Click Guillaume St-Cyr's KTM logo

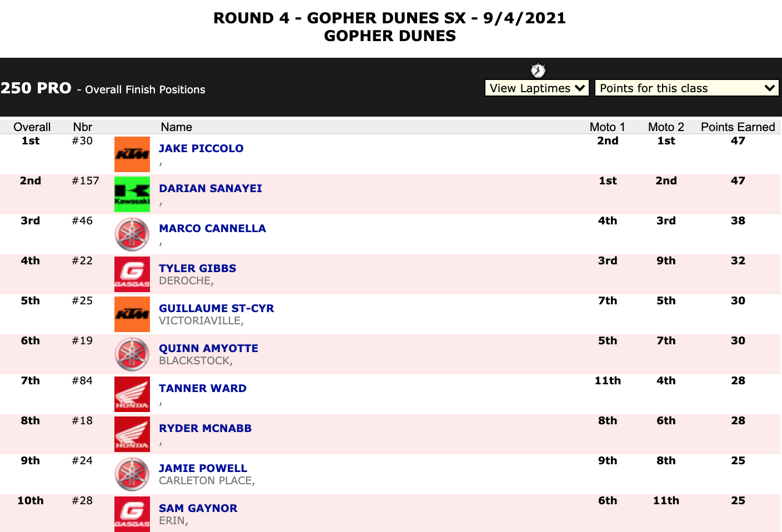coord(132,314)
